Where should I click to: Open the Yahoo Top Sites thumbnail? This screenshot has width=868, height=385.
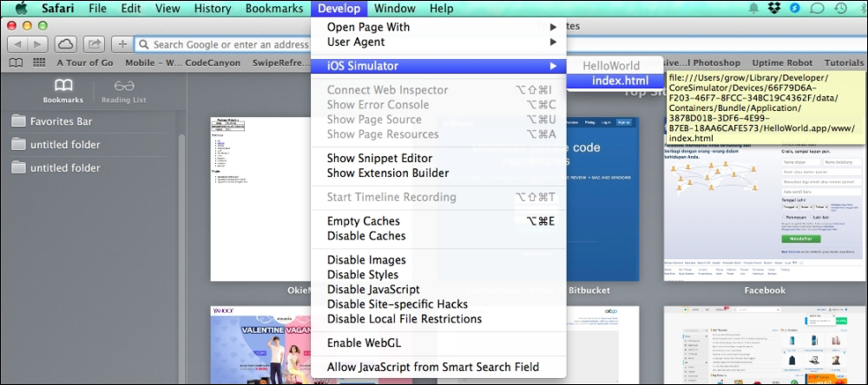pyautogui.click(x=260, y=343)
